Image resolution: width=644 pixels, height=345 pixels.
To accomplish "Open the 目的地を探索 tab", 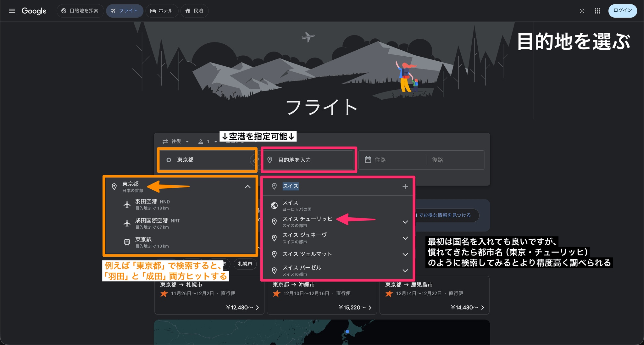I will [x=80, y=11].
